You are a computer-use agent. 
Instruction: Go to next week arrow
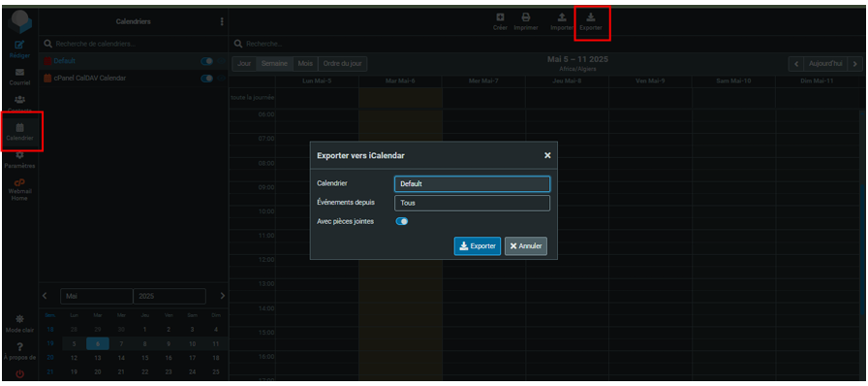click(855, 64)
